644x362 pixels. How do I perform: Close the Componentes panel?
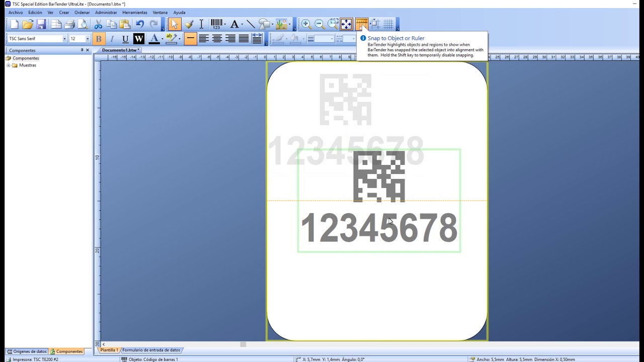[x=88, y=50]
